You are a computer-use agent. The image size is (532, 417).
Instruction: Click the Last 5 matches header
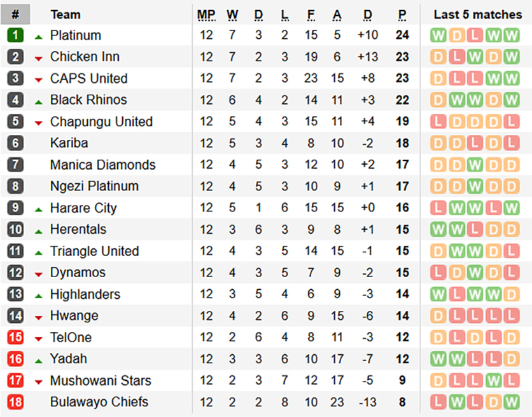click(477, 15)
